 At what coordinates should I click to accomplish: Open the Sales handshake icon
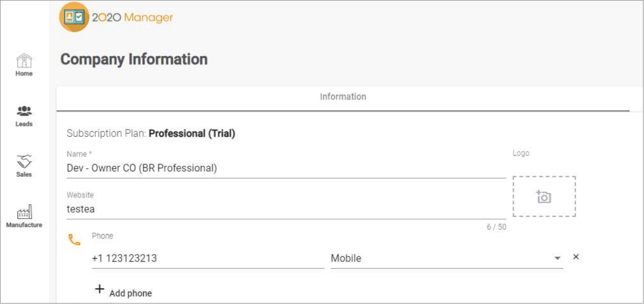coord(24,161)
